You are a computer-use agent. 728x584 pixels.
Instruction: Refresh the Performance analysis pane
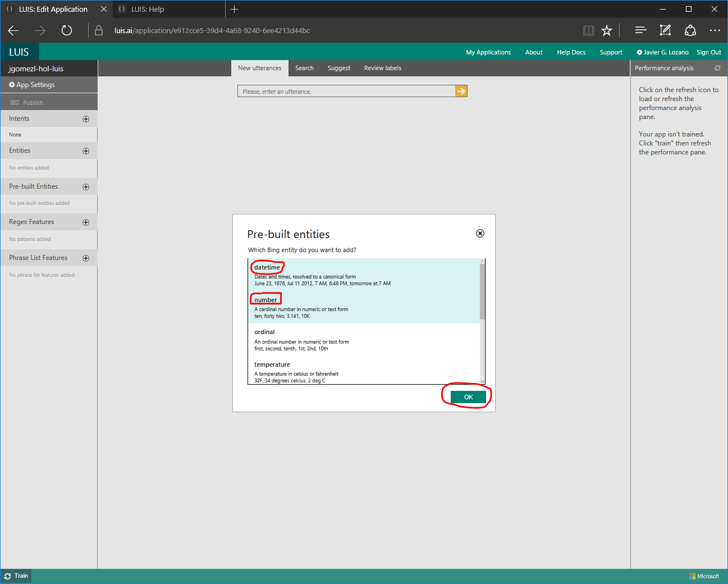pos(717,68)
